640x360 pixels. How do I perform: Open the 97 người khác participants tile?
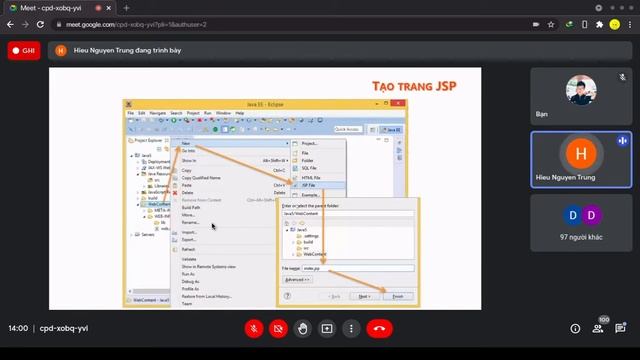(581, 223)
